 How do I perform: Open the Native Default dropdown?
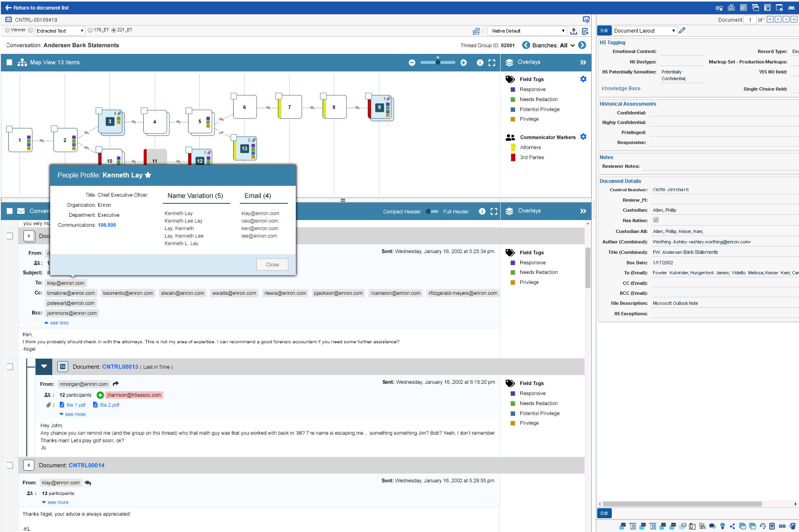(x=527, y=31)
